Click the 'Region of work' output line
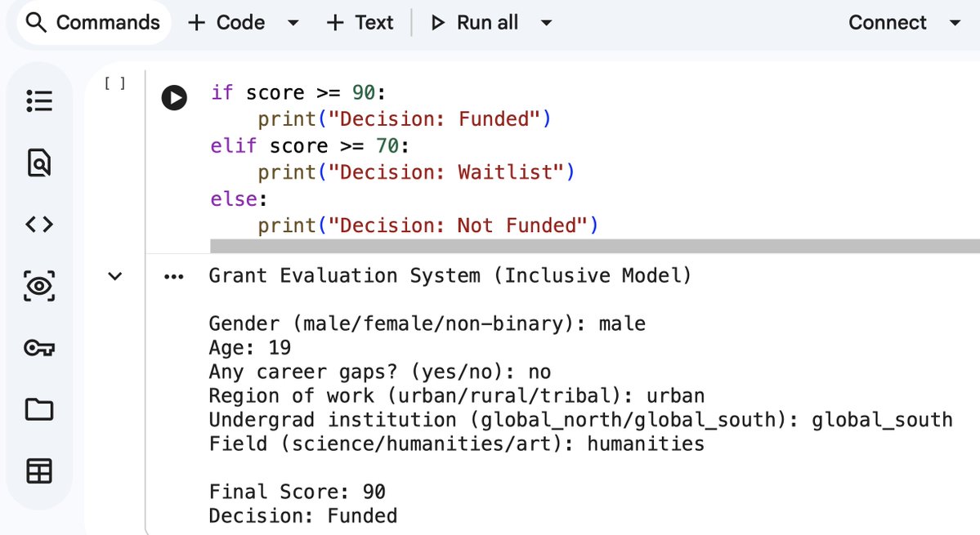 click(x=457, y=395)
